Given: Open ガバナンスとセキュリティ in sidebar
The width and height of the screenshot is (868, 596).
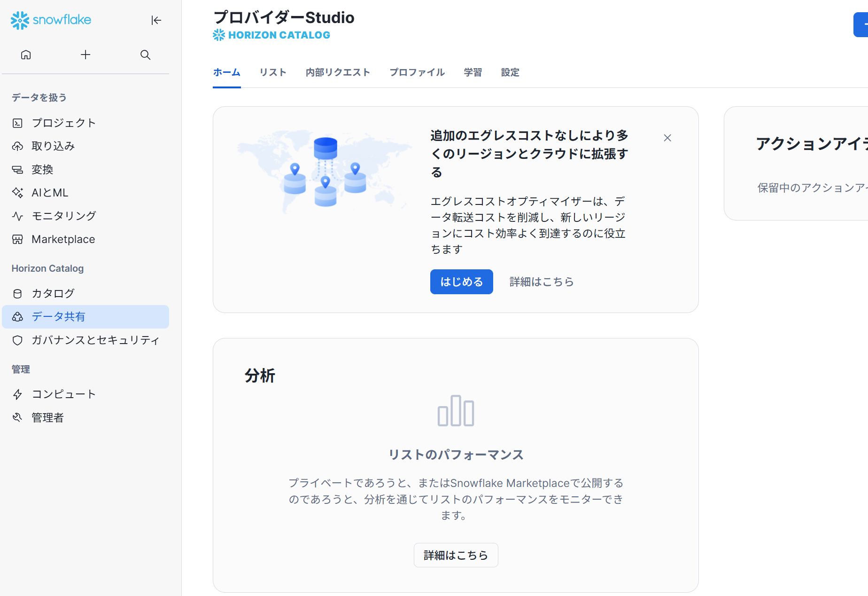Looking at the screenshot, I should pyautogui.click(x=85, y=340).
